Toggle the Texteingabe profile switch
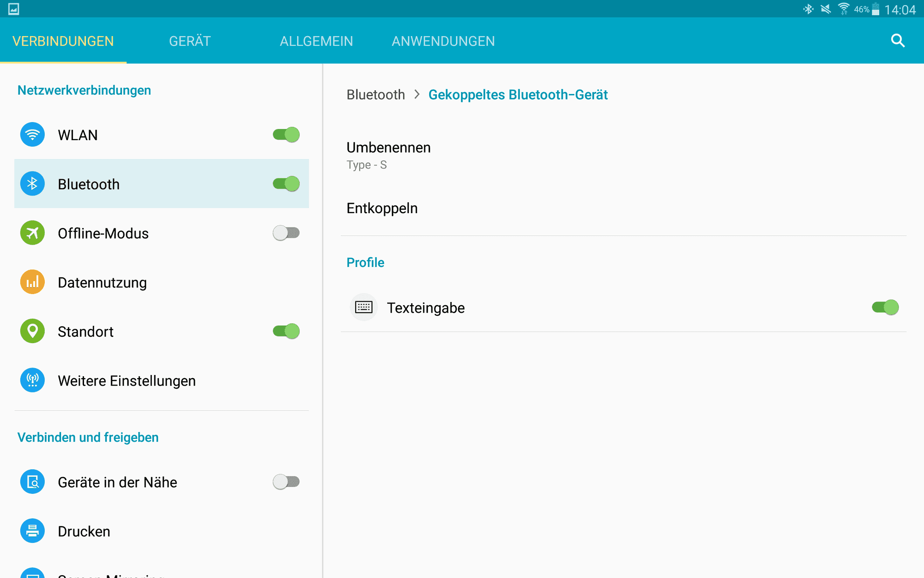The width and height of the screenshot is (924, 578). (x=885, y=307)
